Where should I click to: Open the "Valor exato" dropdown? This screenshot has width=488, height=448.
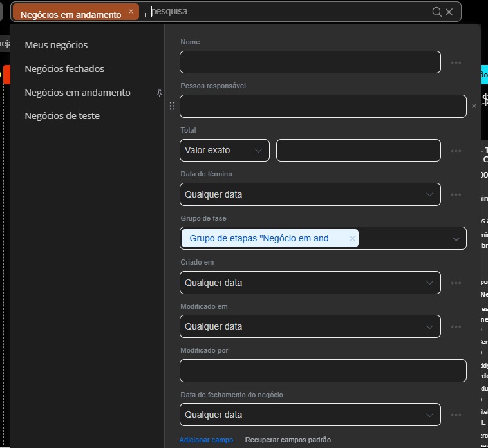[x=224, y=151]
